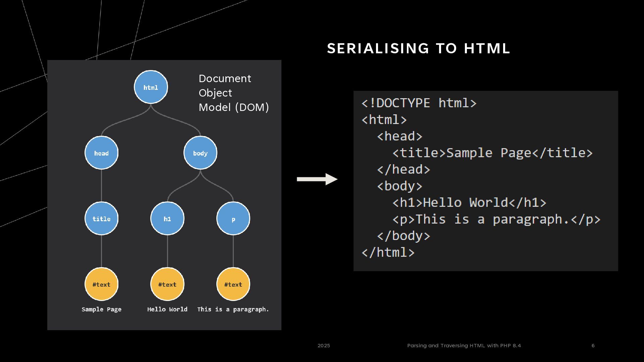Select the title node circle
The image size is (644, 362).
[x=101, y=219]
